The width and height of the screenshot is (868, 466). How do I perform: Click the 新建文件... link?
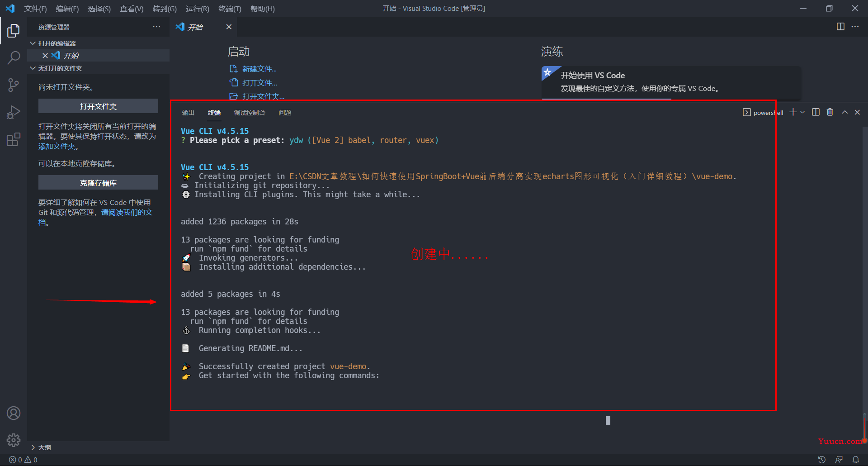pyautogui.click(x=253, y=69)
